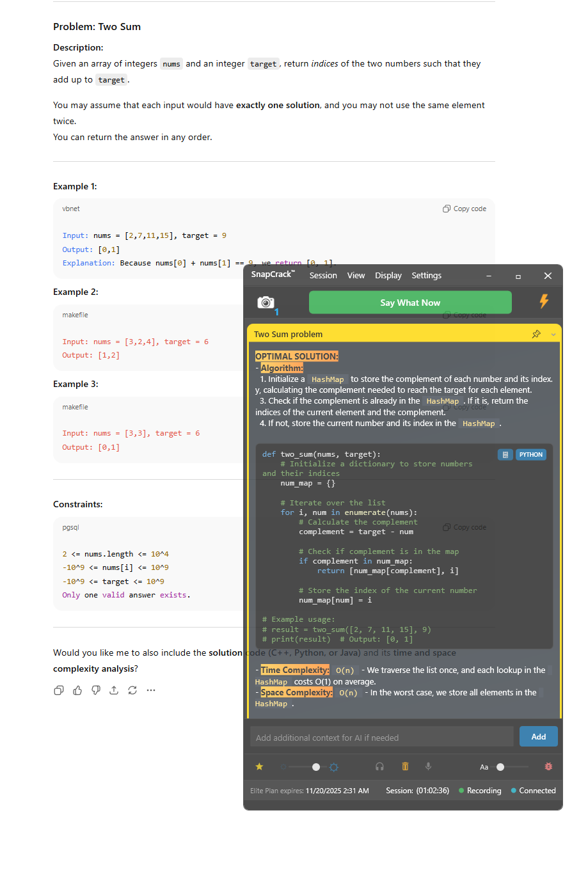This screenshot has height=870, width=588.
Task: Open the Display menu
Action: pyautogui.click(x=388, y=275)
